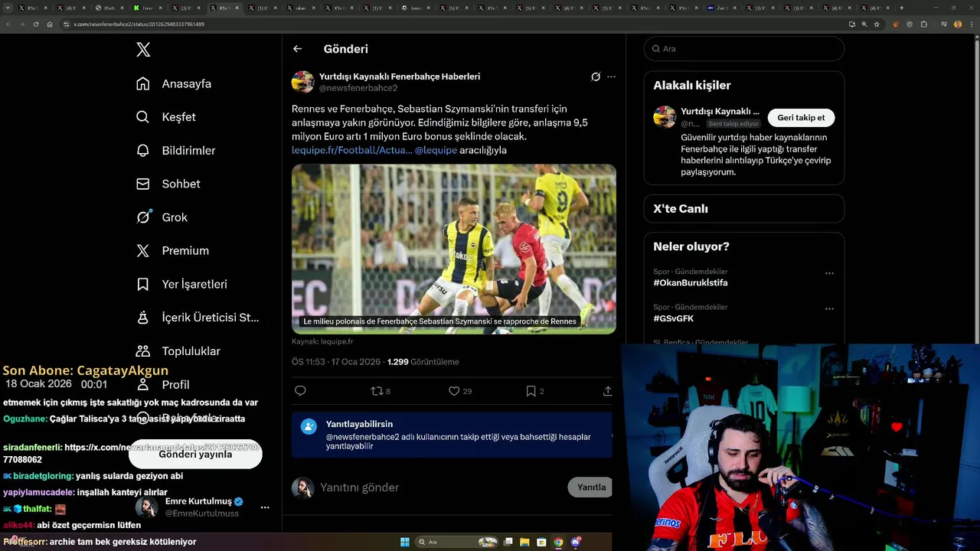This screenshot has width=980, height=551.
Task: Open the Grok icon on the post header
Action: (x=596, y=77)
